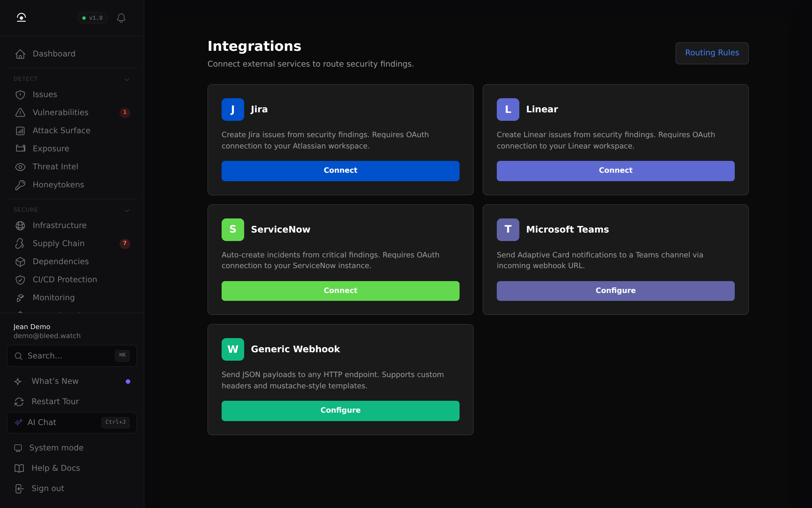
Task: Open Issues page
Action: click(x=72, y=95)
